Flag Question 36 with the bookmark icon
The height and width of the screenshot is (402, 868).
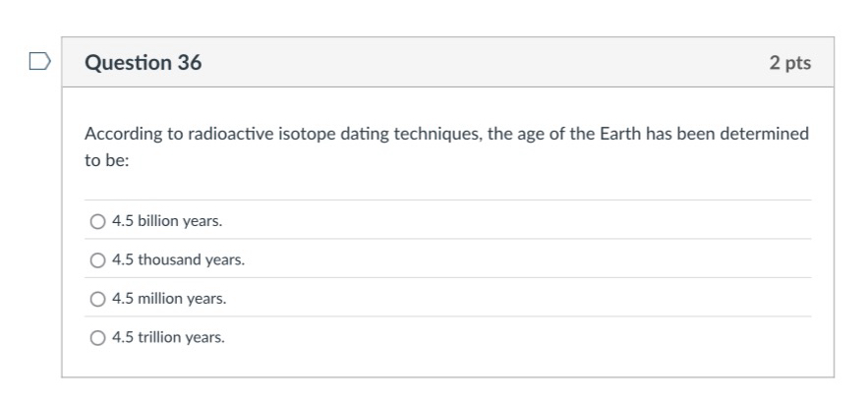37,62
